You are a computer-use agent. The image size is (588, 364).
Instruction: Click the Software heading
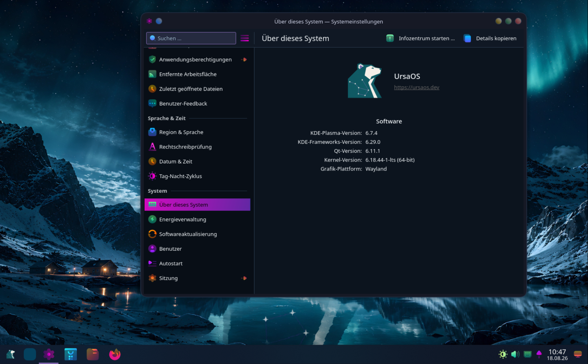389,121
